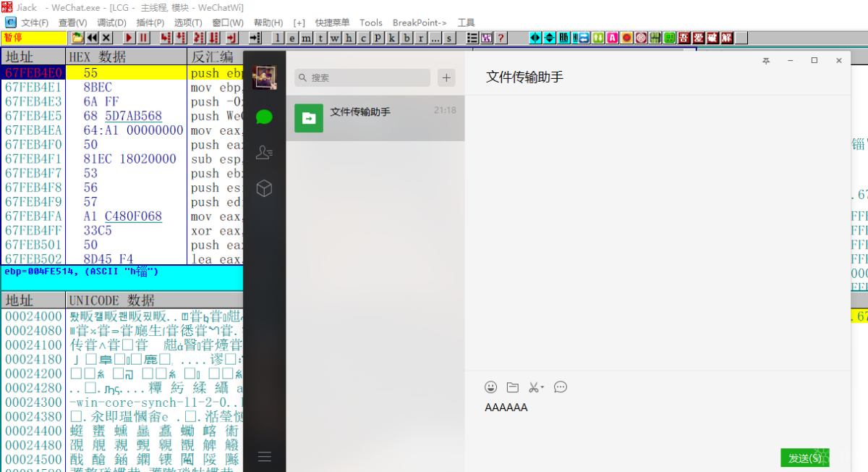Open the 插件(P) menu
This screenshot has height=472, width=868.
click(x=150, y=22)
